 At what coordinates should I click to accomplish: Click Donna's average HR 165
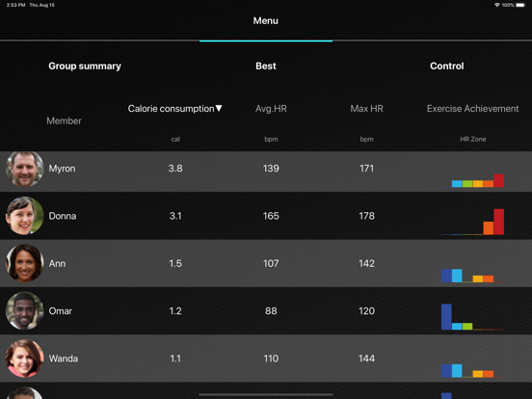(271, 216)
